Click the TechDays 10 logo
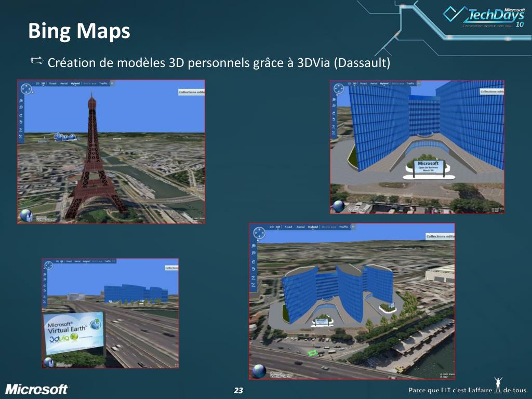Screen dimensions: 532x399 pos(485,16)
